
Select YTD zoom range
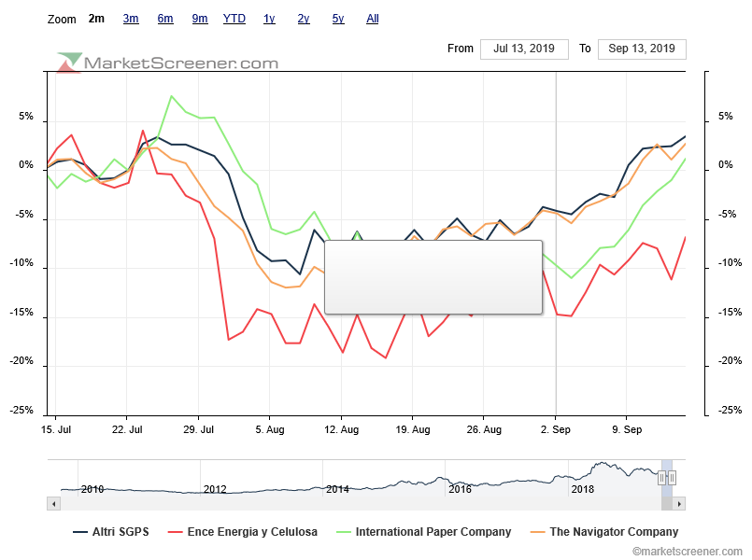tap(234, 19)
